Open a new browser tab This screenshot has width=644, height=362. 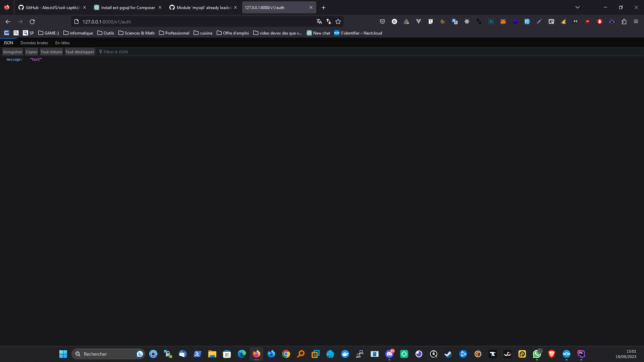coord(323,7)
